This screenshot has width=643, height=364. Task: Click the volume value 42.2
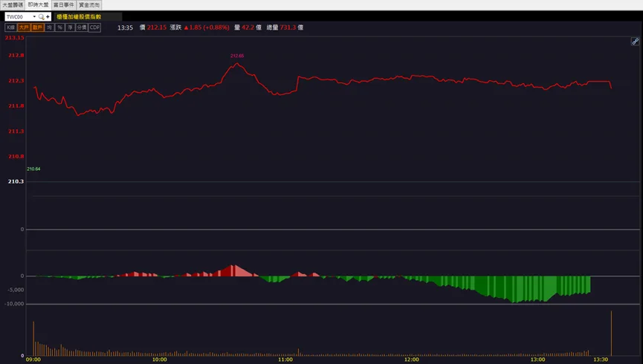[x=248, y=27]
